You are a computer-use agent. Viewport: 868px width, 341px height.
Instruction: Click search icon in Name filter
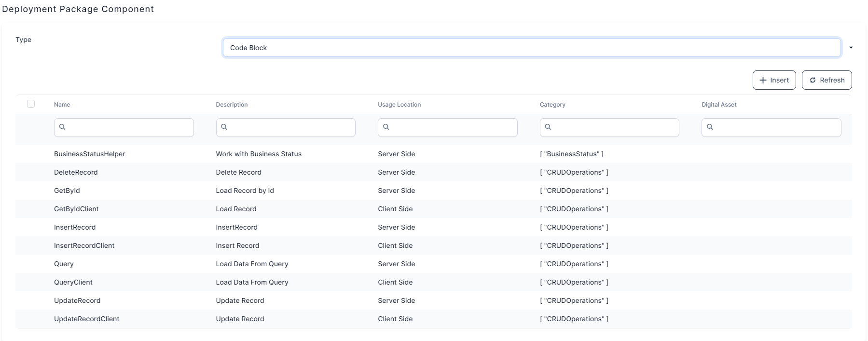click(62, 127)
